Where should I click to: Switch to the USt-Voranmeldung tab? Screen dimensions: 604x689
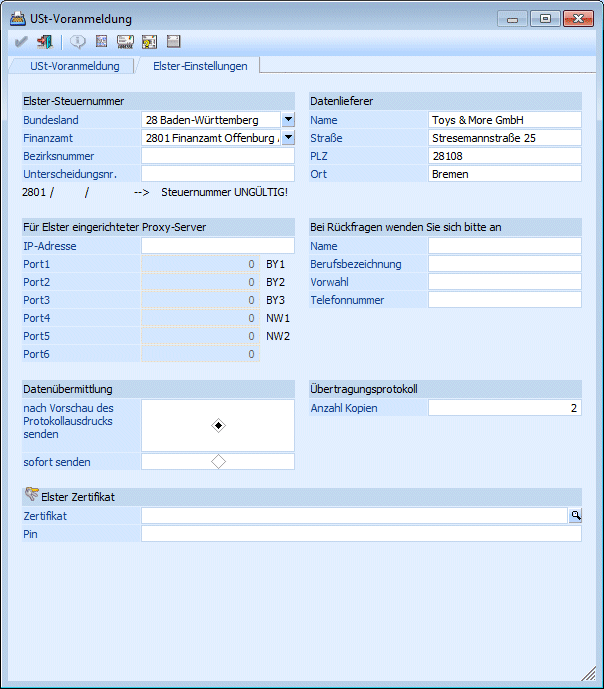coord(75,66)
